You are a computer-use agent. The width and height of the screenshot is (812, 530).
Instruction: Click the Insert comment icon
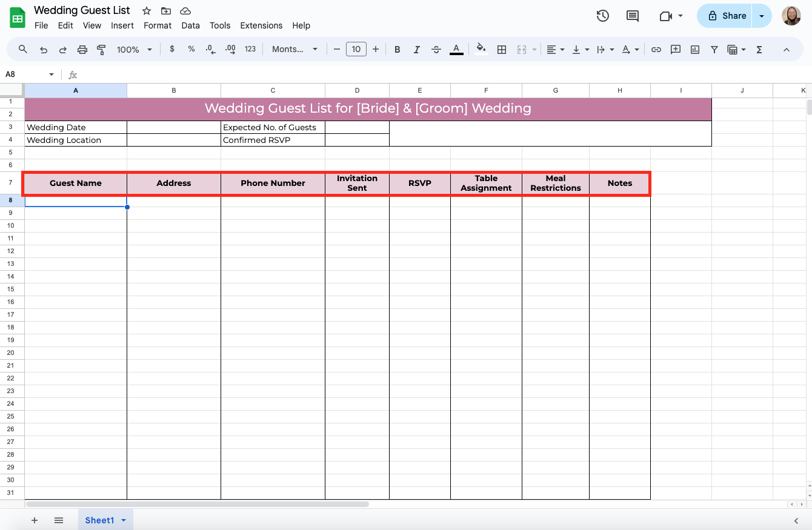[675, 49]
